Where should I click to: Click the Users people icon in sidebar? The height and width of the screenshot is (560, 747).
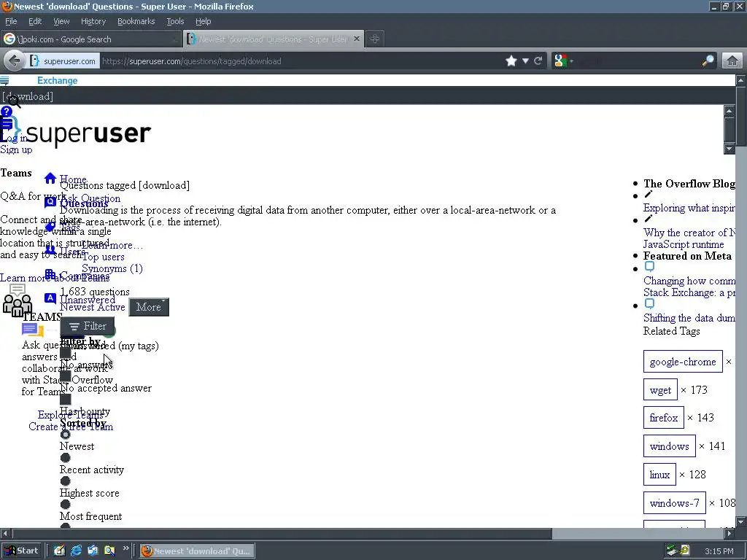pyautogui.click(x=50, y=250)
